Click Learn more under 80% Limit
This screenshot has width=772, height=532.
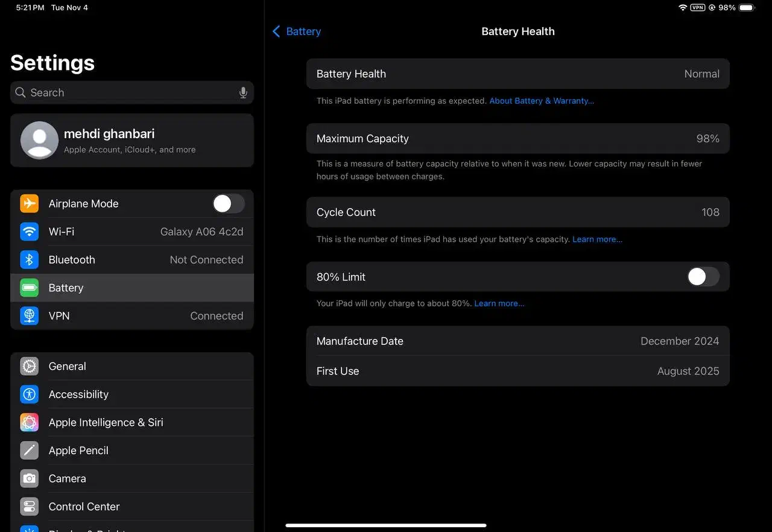(x=499, y=303)
